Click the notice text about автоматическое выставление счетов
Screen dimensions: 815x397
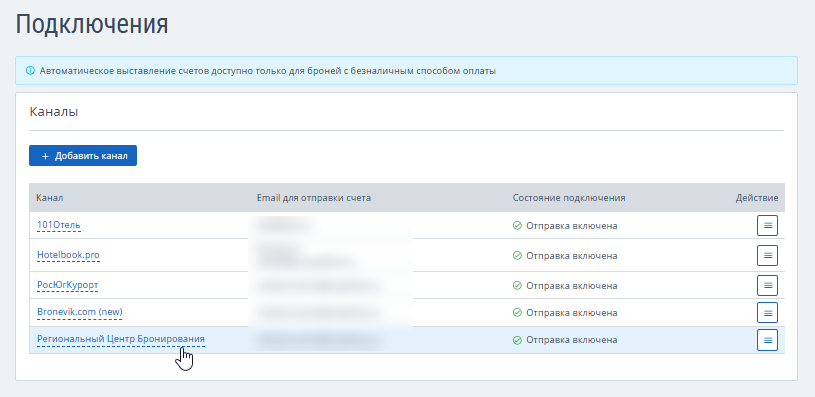click(x=268, y=71)
